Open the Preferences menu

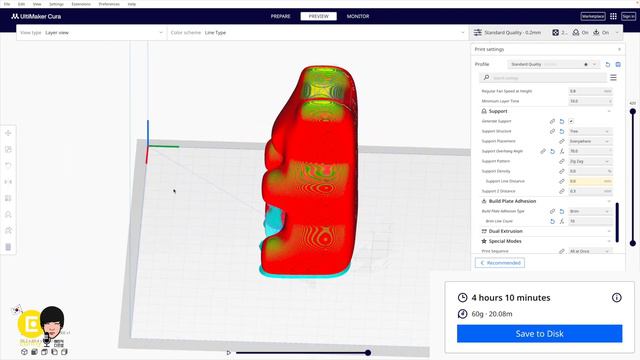coord(109,4)
